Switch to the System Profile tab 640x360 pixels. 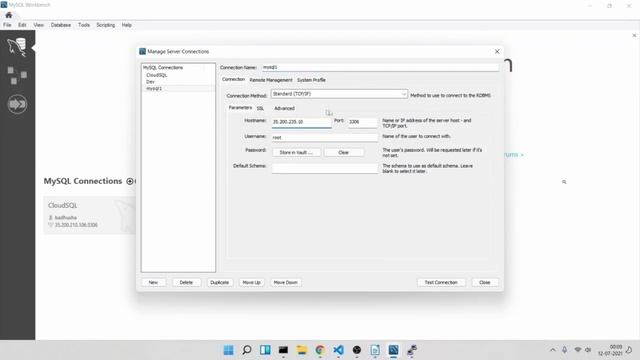click(311, 80)
